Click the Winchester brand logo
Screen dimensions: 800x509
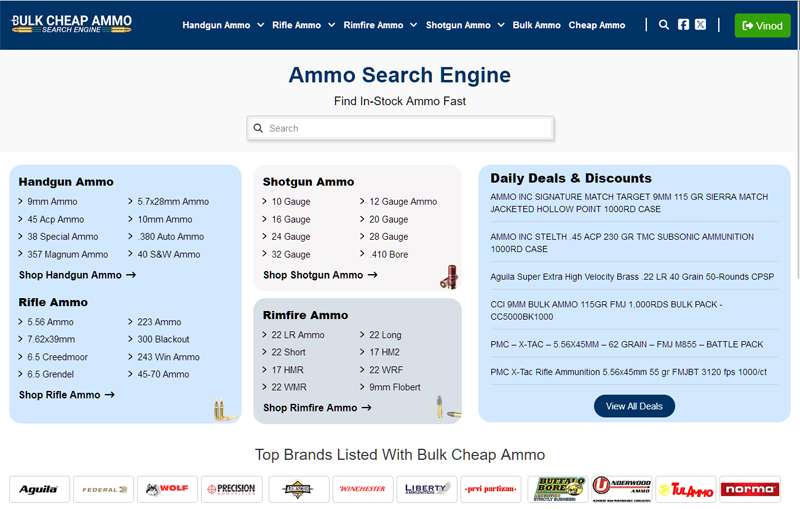click(363, 489)
